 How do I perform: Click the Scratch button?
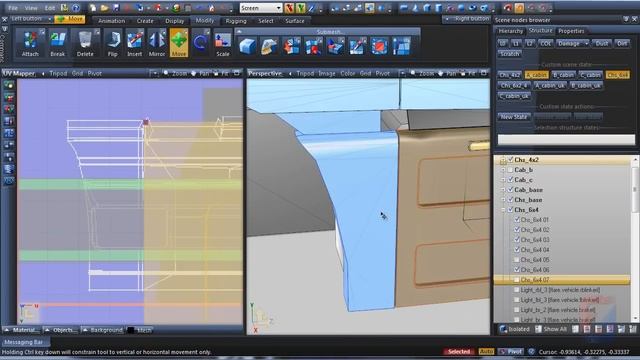(509, 54)
